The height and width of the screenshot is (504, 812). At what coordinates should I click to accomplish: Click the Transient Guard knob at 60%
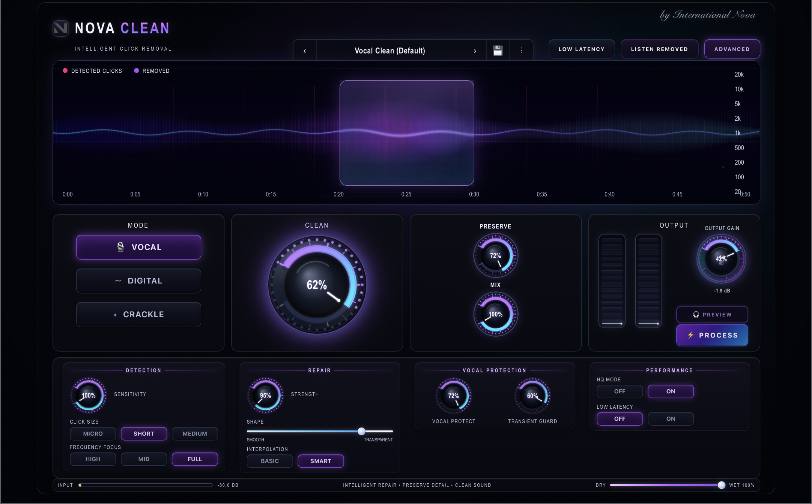pos(532,396)
